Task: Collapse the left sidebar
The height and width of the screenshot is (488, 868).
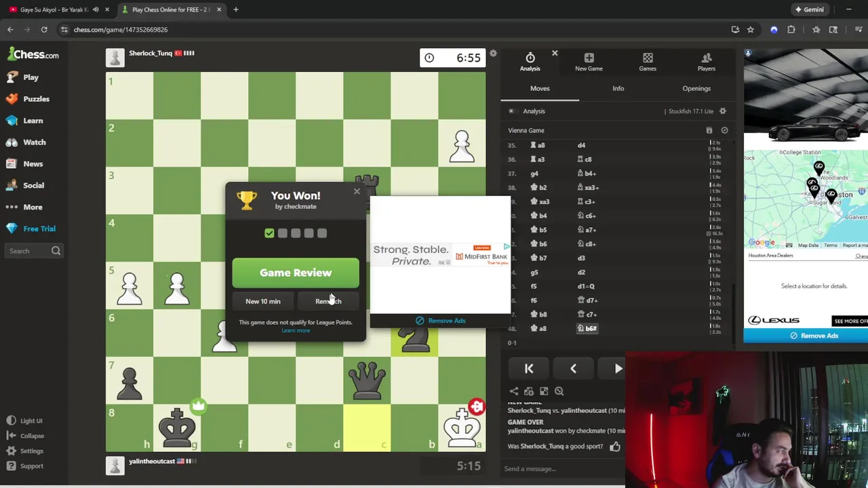Action: pyautogui.click(x=26, y=436)
